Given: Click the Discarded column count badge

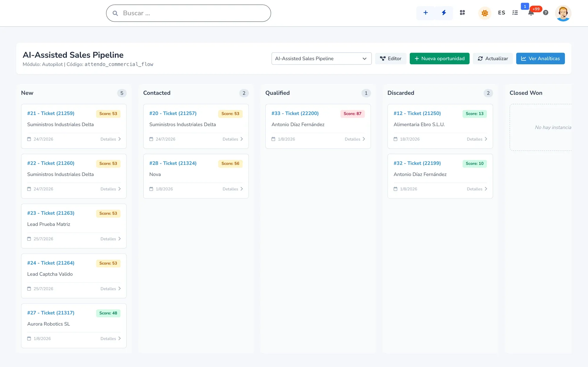Looking at the screenshot, I should click(488, 93).
